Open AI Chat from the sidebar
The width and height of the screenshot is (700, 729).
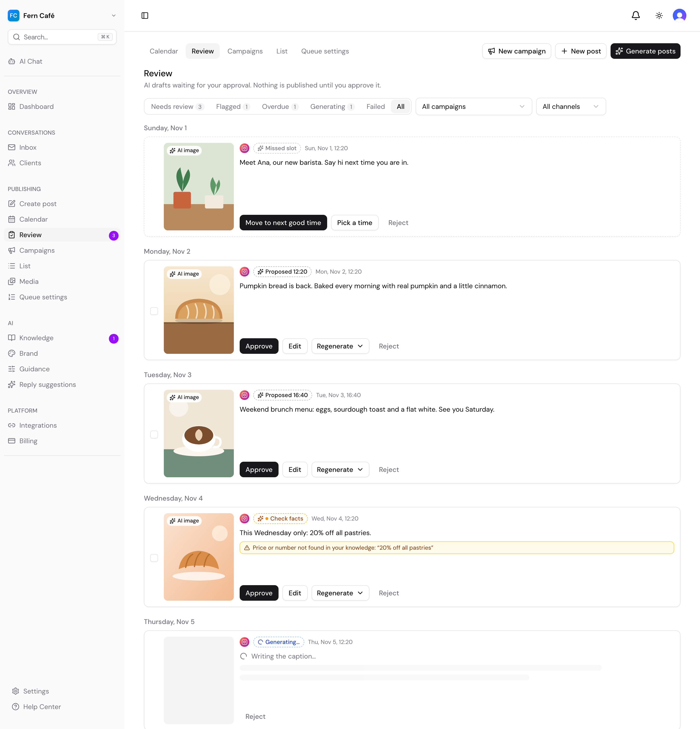click(x=62, y=61)
